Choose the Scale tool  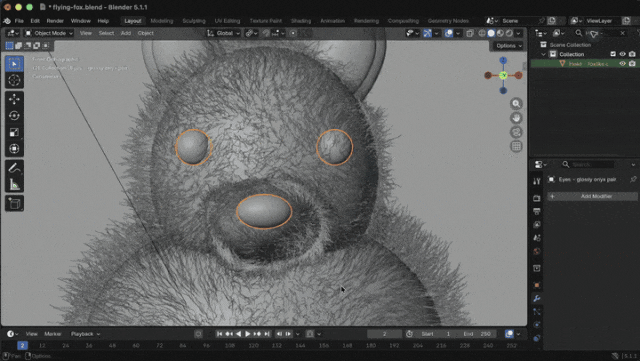(14, 132)
